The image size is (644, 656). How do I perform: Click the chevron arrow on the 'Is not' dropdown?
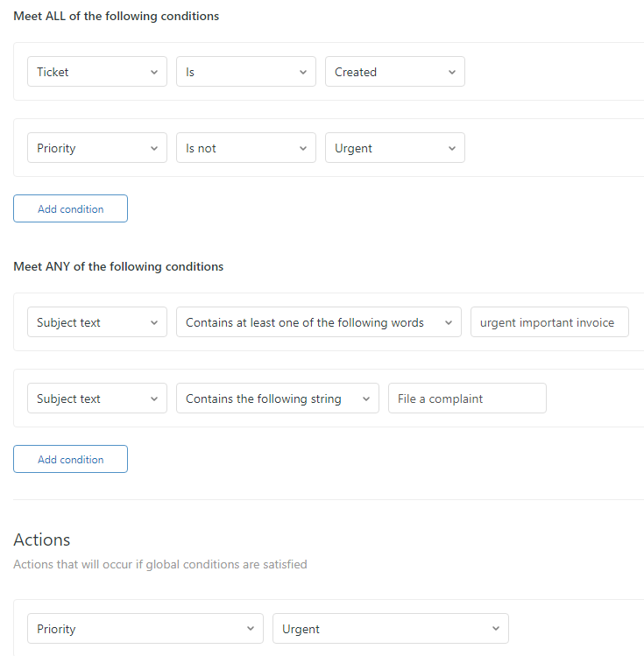pyautogui.click(x=303, y=149)
